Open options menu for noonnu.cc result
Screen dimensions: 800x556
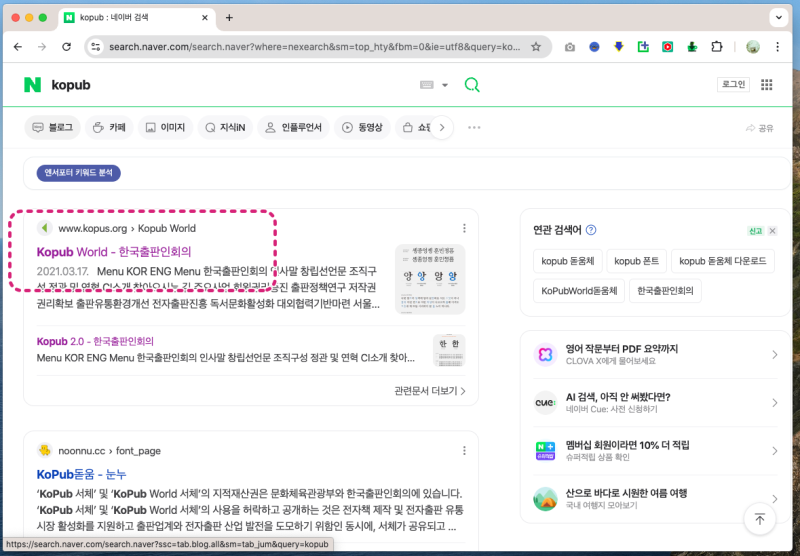coord(464,450)
